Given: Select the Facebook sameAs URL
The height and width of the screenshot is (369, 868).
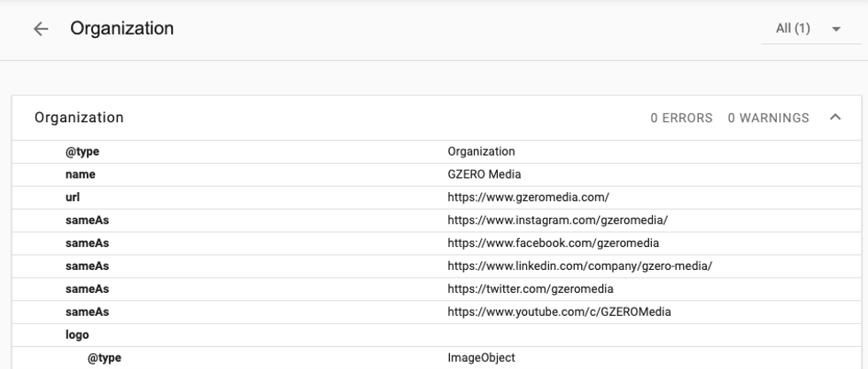Looking at the screenshot, I should (554, 243).
